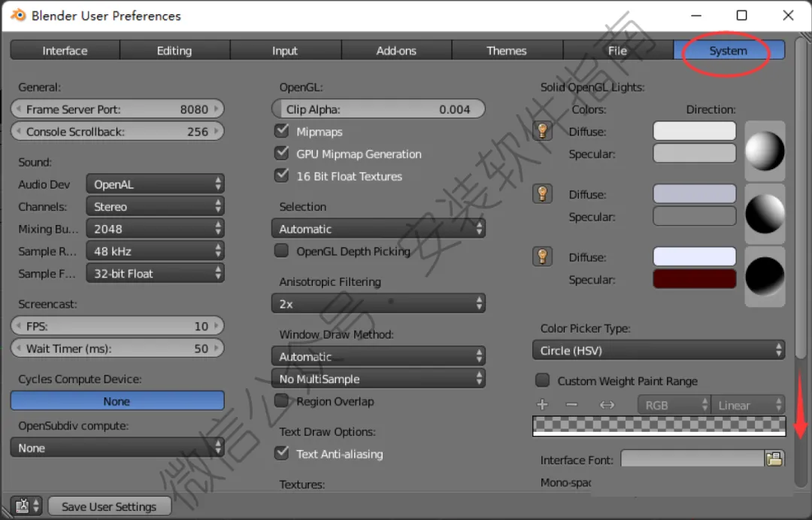Switch to the Input tab
This screenshot has height=520, width=812.
[285, 50]
